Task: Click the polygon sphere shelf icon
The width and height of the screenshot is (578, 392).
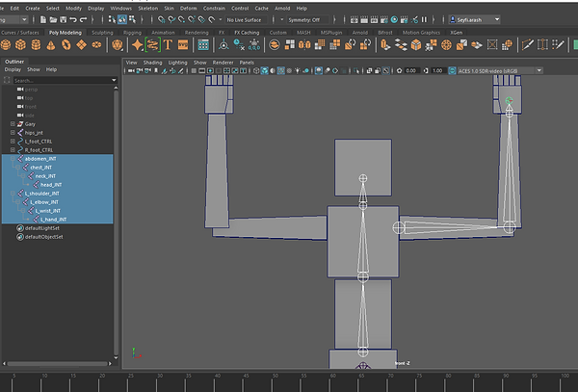Action: [5, 45]
